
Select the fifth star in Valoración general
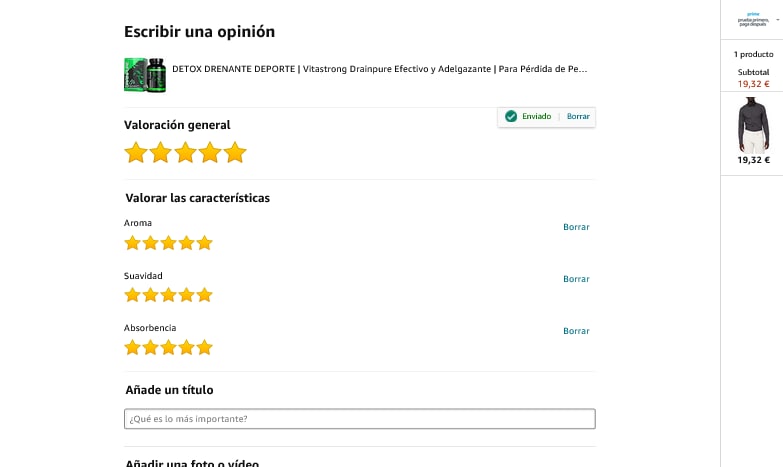click(x=235, y=152)
